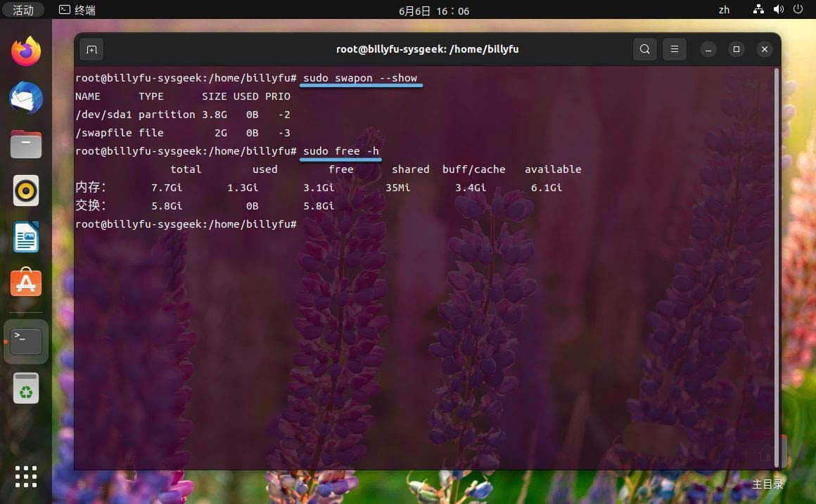
Task: Open LibreOffice Writer from the dock
Action: pos(26,237)
